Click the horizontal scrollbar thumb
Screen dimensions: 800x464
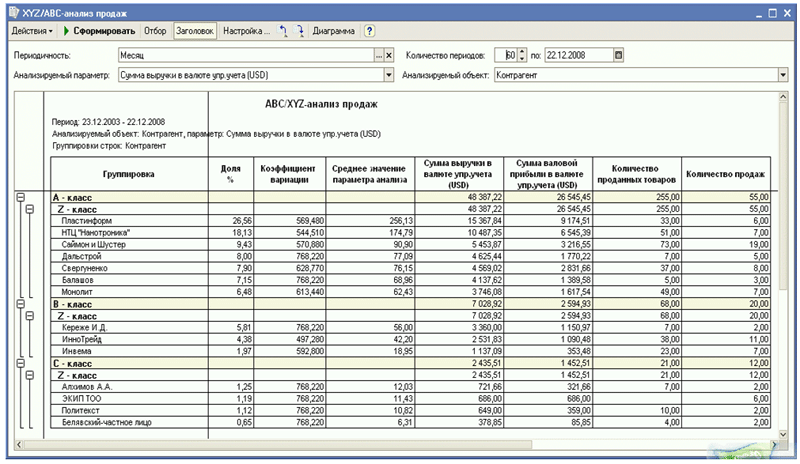click(278, 445)
